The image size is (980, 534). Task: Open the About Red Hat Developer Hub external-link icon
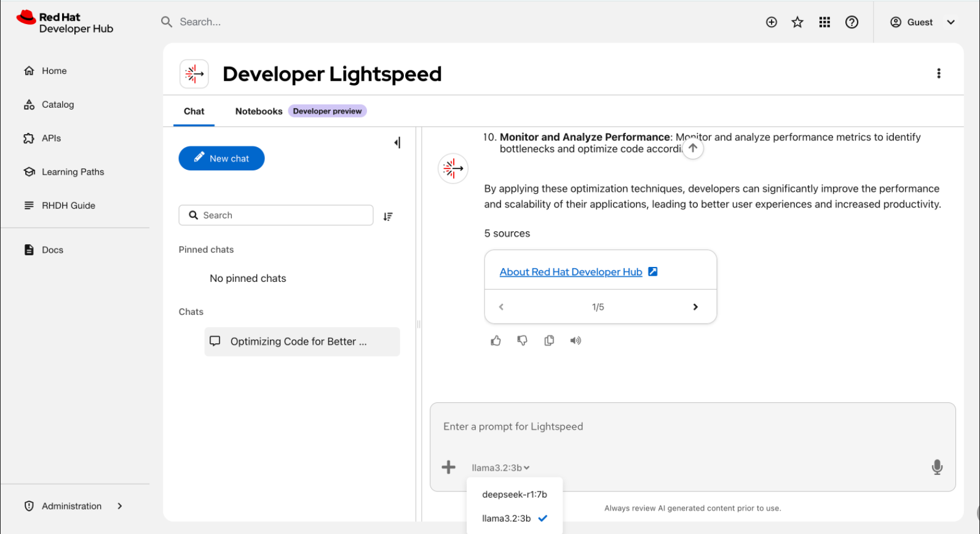653,271
